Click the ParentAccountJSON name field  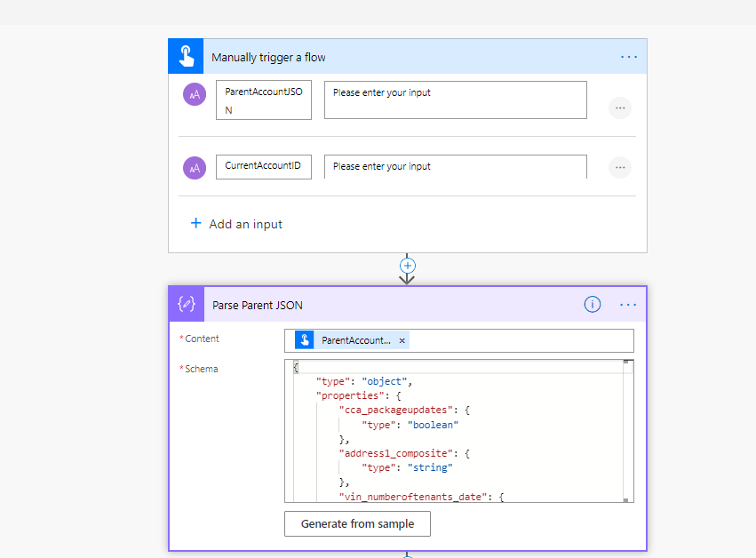coord(263,100)
